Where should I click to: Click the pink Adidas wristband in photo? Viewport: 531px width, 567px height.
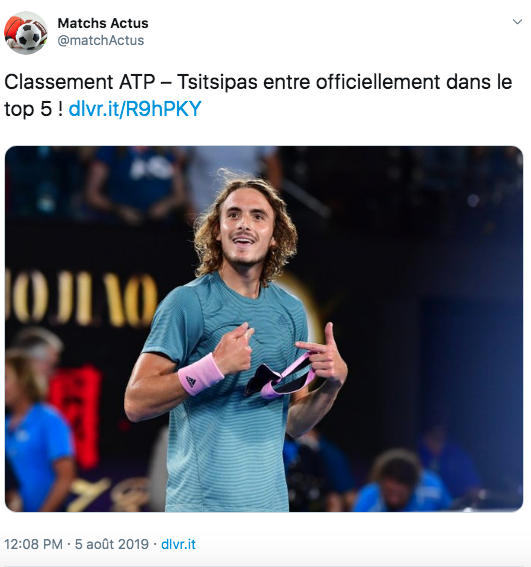[x=201, y=374]
